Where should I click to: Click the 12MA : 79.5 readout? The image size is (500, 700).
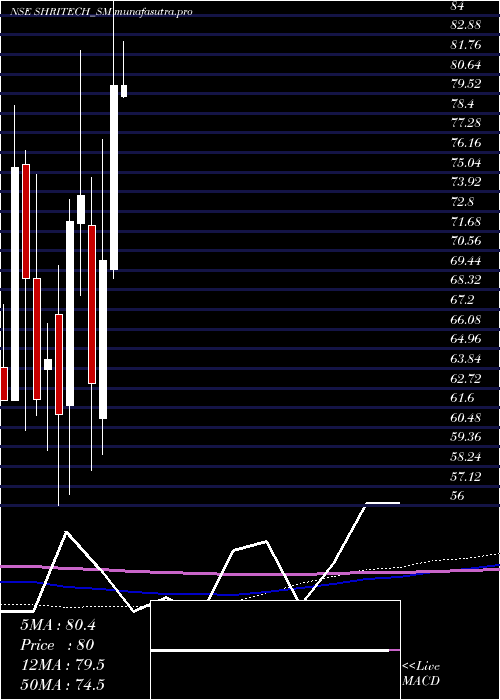[x=62, y=665]
